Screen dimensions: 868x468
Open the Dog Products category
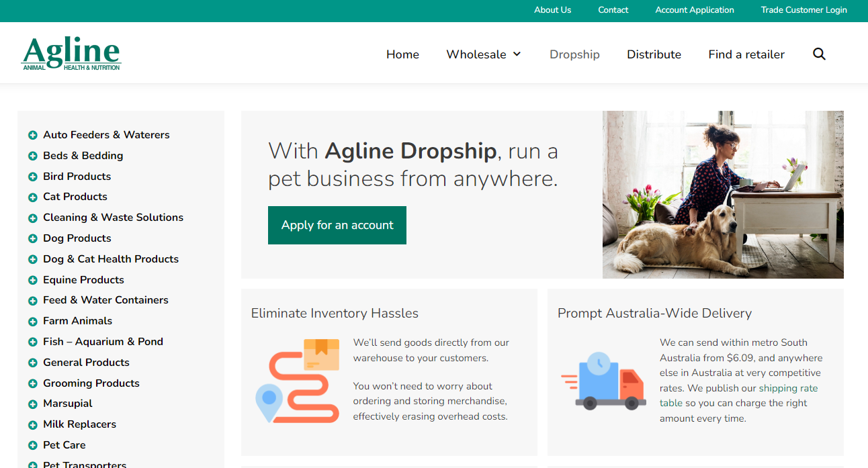(77, 238)
